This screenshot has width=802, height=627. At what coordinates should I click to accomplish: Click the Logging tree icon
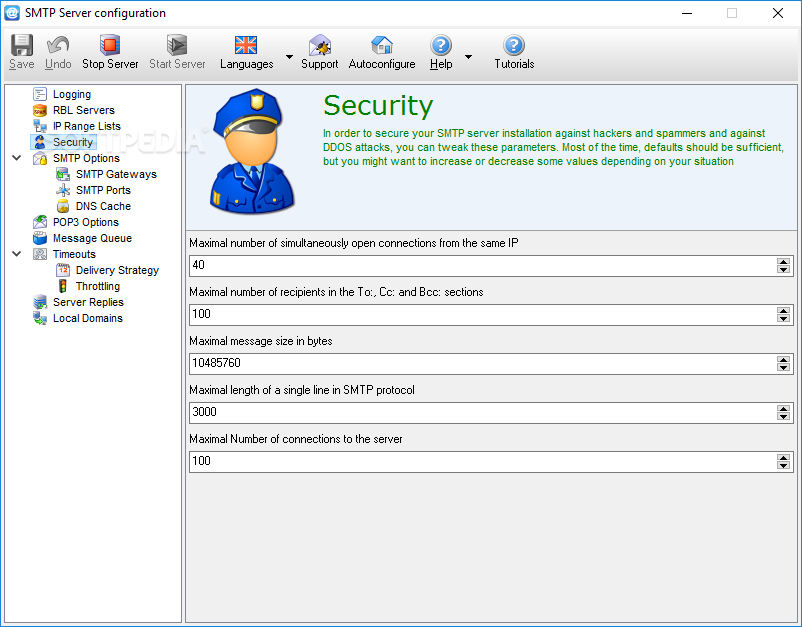coord(40,94)
